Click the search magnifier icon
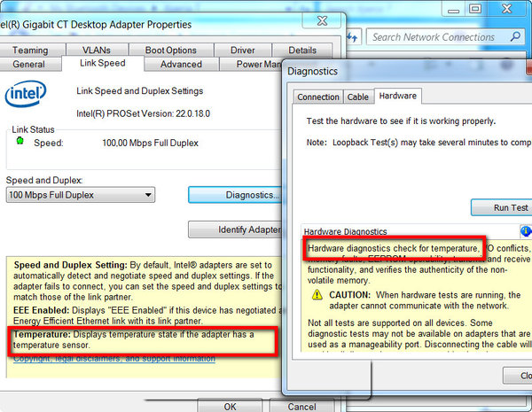 pyautogui.click(x=515, y=36)
